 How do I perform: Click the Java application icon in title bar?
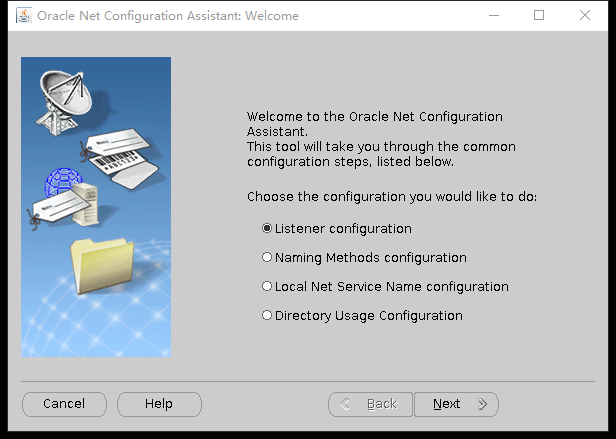click(24, 15)
